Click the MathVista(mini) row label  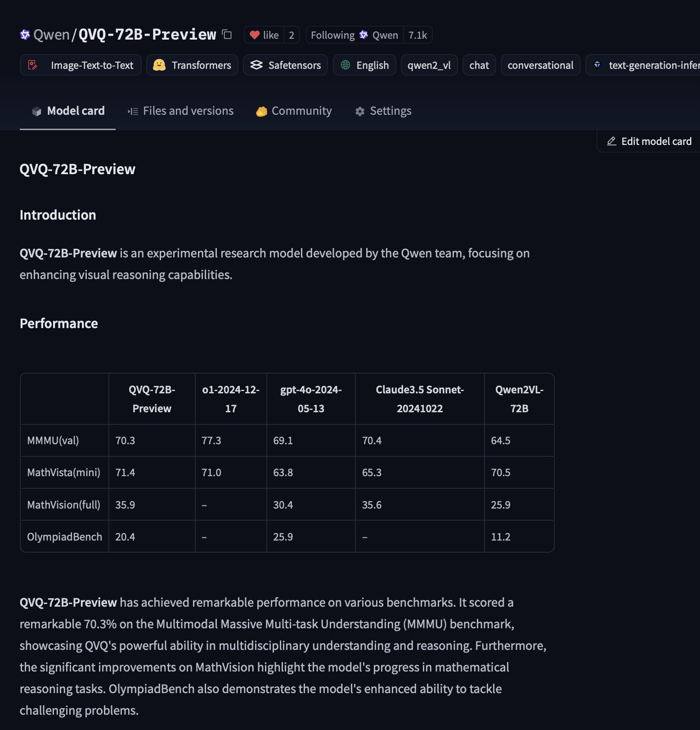click(x=64, y=473)
